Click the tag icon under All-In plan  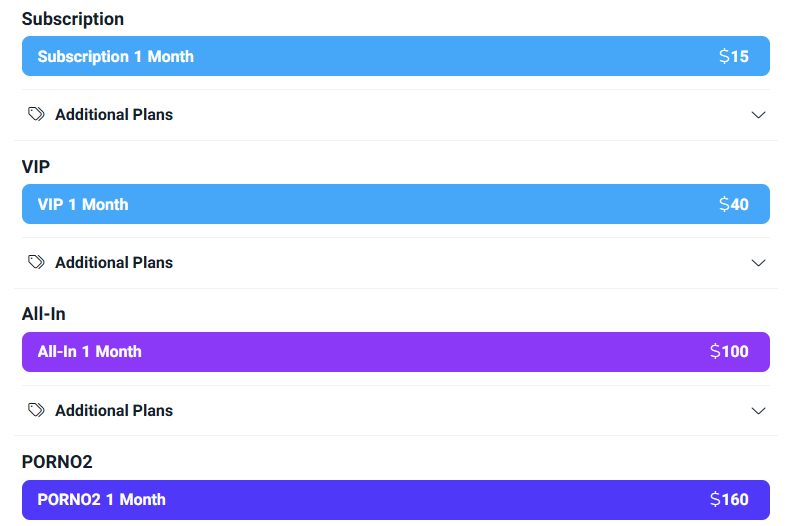tap(36, 410)
